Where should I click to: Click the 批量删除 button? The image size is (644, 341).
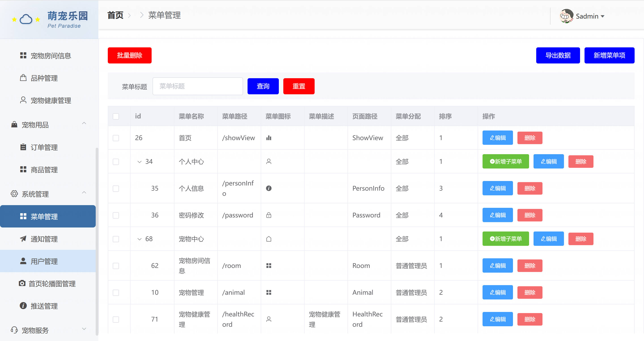[x=129, y=55]
